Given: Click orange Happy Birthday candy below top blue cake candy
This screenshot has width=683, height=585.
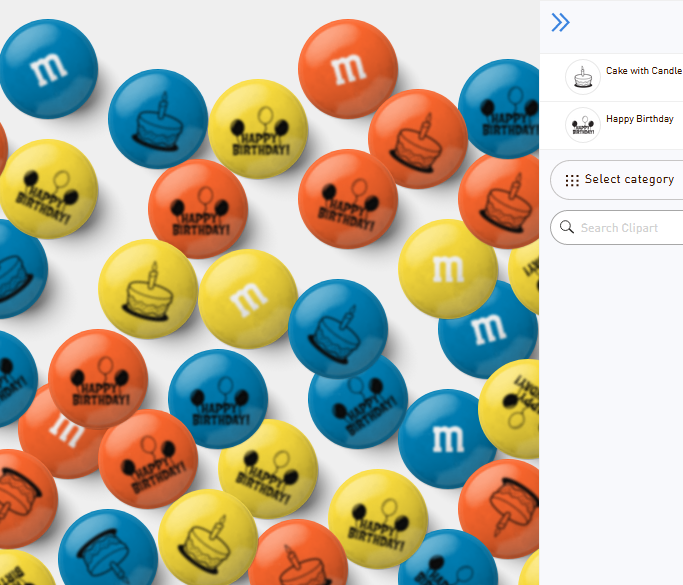Looking at the screenshot, I should (198, 208).
